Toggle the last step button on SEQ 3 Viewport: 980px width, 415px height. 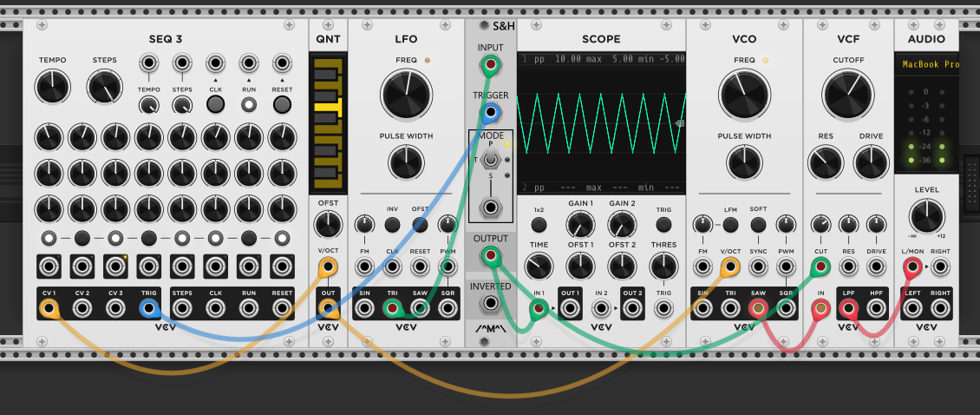click(x=282, y=238)
